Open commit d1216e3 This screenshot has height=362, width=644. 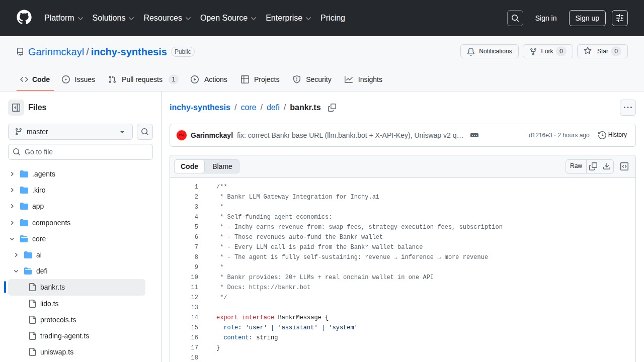pyautogui.click(x=540, y=135)
